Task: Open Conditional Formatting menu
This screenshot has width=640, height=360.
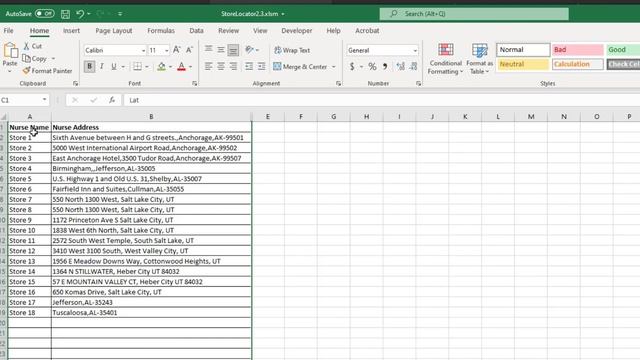Action: [445, 59]
